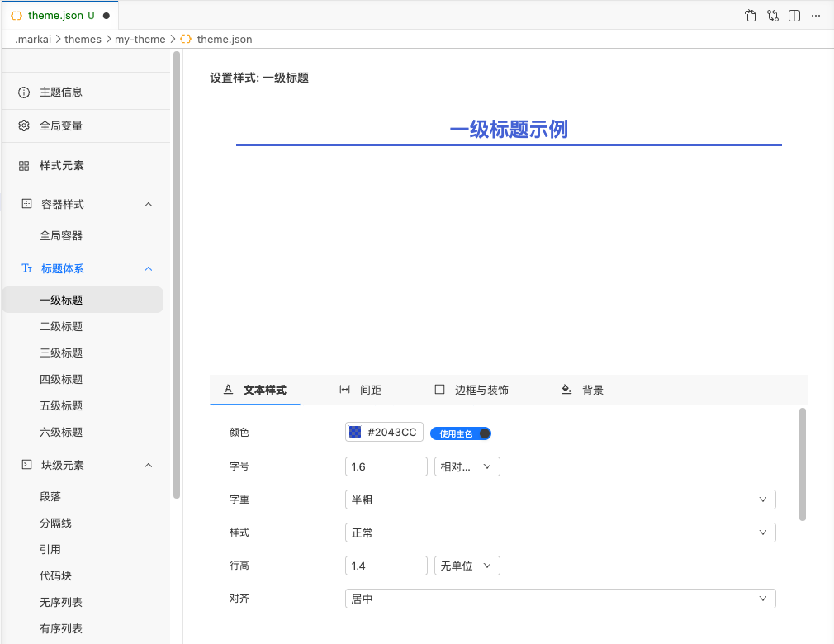Select 三级标题 in the sidebar

[83, 353]
